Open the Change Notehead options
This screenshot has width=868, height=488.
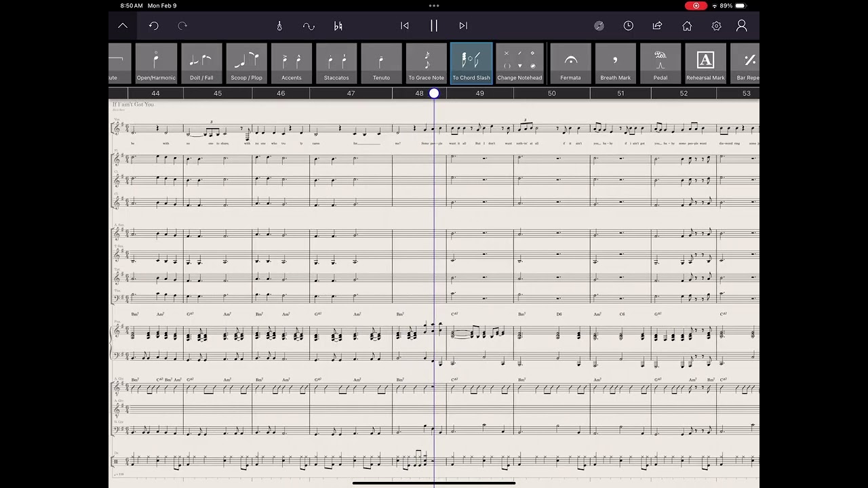pyautogui.click(x=519, y=63)
